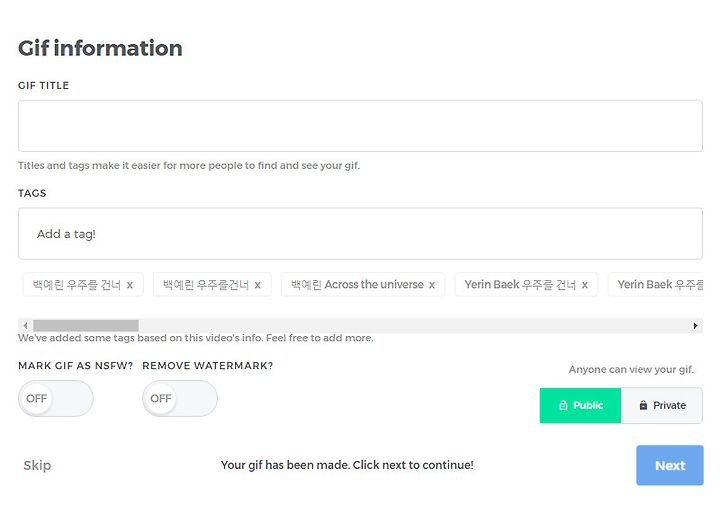
Task: Click the left arrow of tags scrollbar
Action: (x=25, y=326)
